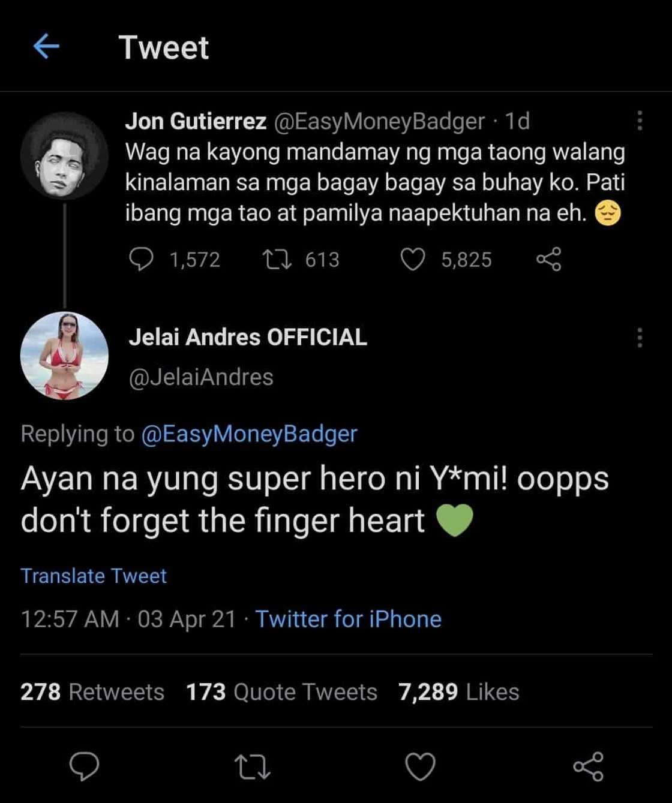Retweet Jelai Andres' reply via bottom icon
This screenshot has height=803, width=672.
tap(252, 767)
